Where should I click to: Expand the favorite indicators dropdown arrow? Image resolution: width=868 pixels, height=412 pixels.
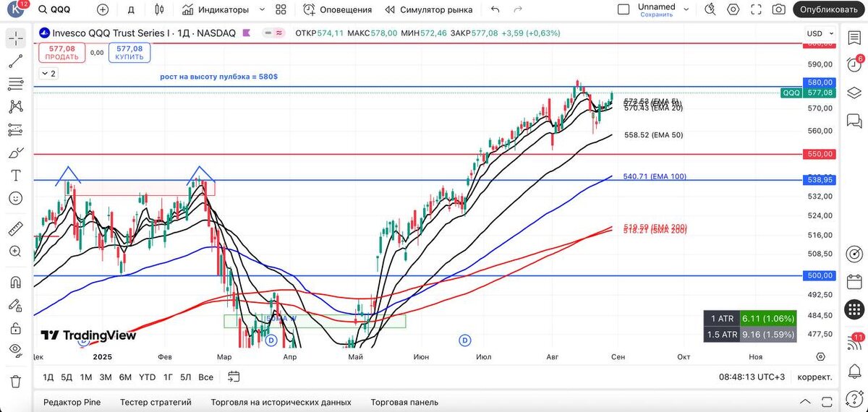coord(262,10)
